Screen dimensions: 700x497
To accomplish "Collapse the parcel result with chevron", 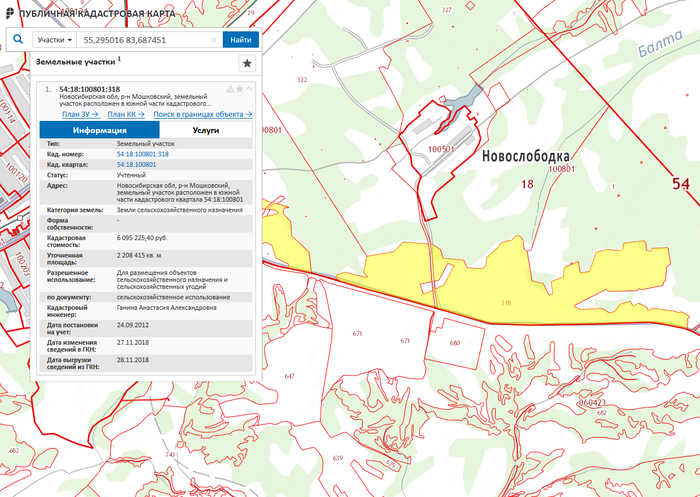I will [250, 89].
